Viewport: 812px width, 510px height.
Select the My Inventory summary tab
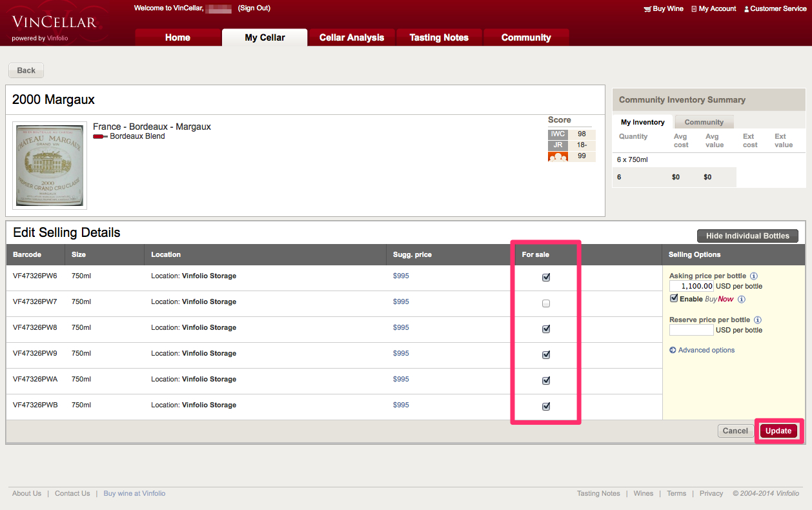coord(643,122)
